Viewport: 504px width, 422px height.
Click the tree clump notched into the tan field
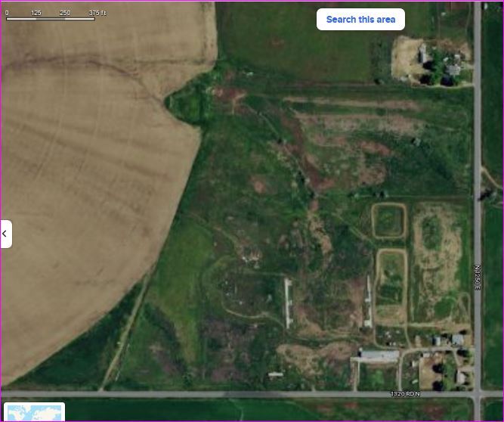[x=187, y=102]
